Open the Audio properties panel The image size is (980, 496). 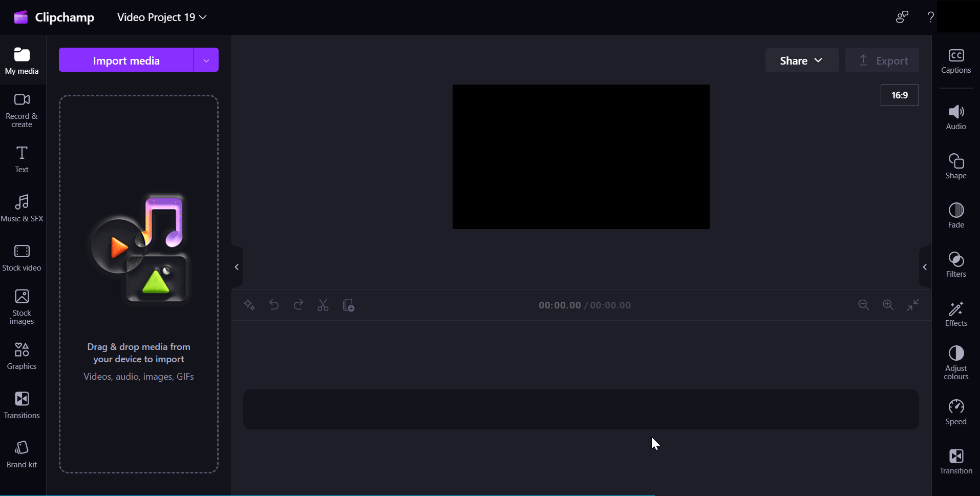click(x=956, y=117)
